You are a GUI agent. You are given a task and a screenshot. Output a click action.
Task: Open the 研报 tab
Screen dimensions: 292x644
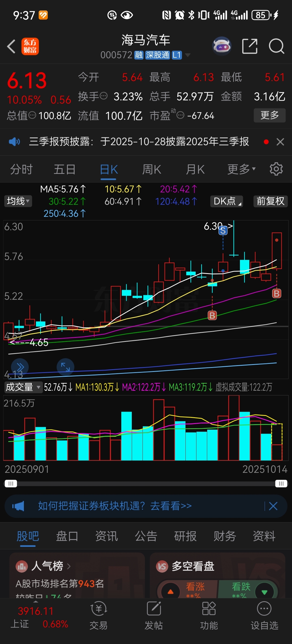point(185,536)
